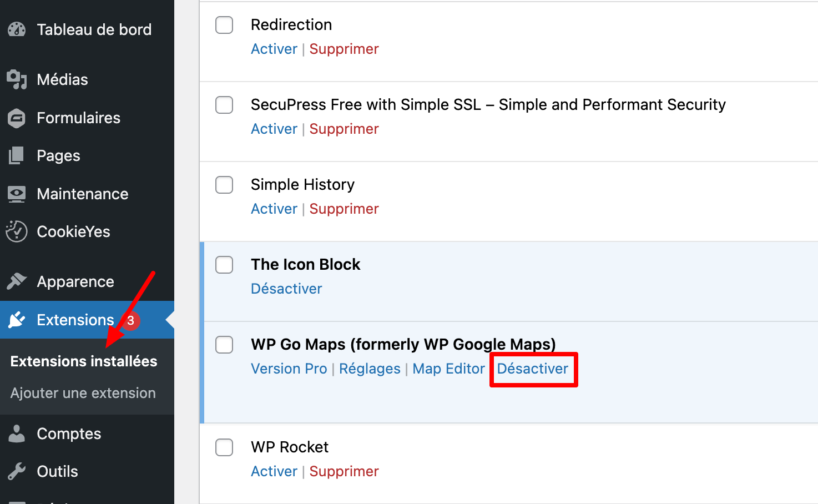Open the Formulaires plugin icon
Screen dimensions: 818x504
[x=17, y=118]
